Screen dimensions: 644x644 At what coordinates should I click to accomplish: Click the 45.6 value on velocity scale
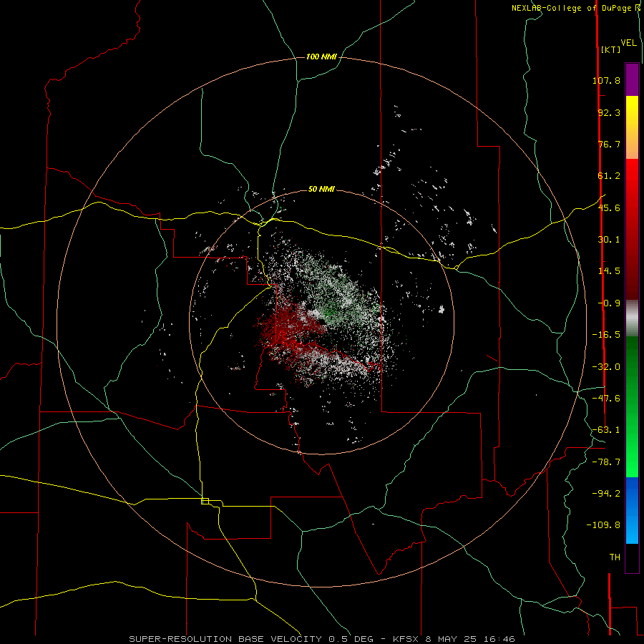(609, 208)
